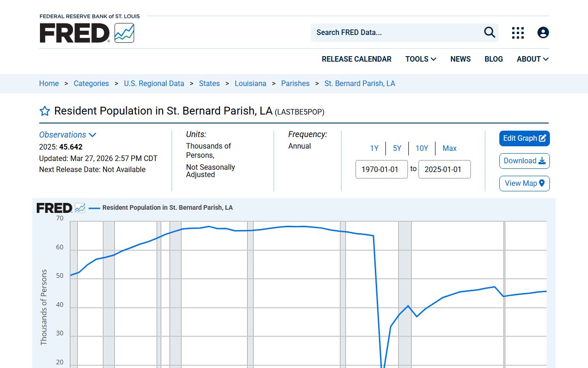Star this series as a favorite
Screen dimensions: 588x368
[45, 111]
